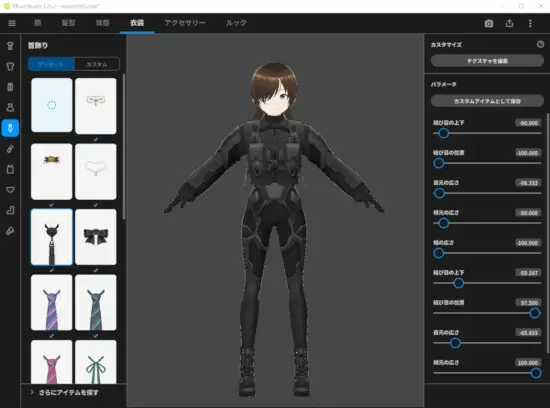Viewport: 550px width, 408px height.
Task: Click the テクスチャを編集 button
Action: (x=487, y=61)
